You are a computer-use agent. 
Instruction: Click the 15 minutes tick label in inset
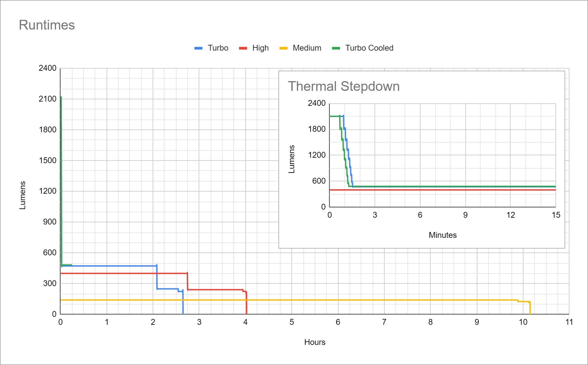(556, 215)
